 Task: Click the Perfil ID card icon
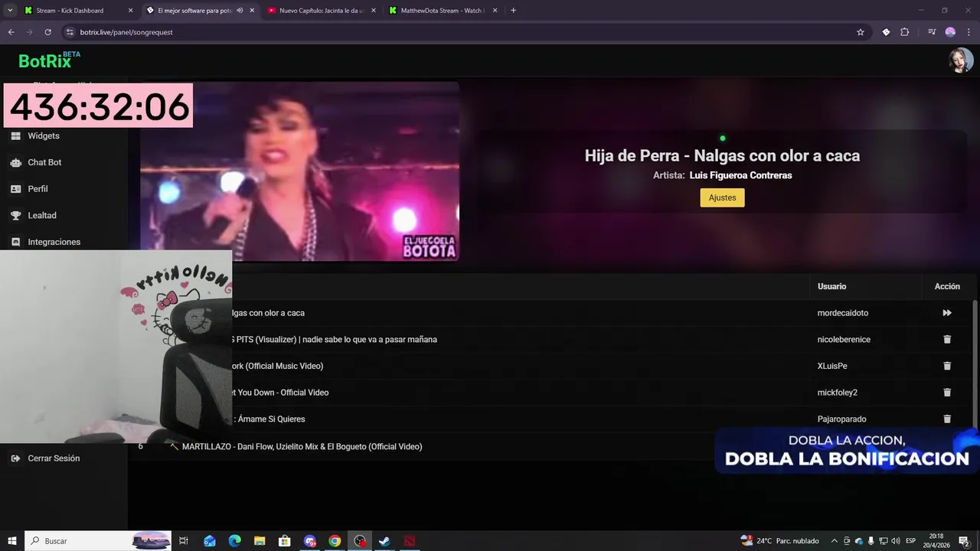[x=15, y=189]
